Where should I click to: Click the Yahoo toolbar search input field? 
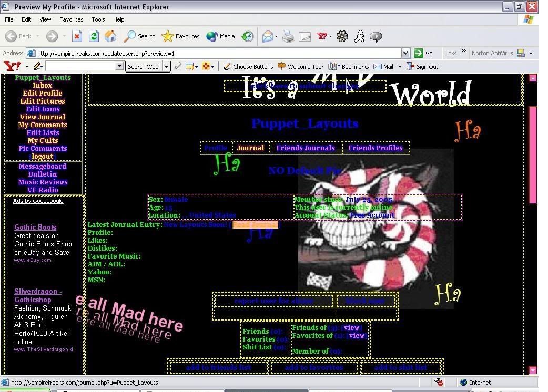coord(81,66)
